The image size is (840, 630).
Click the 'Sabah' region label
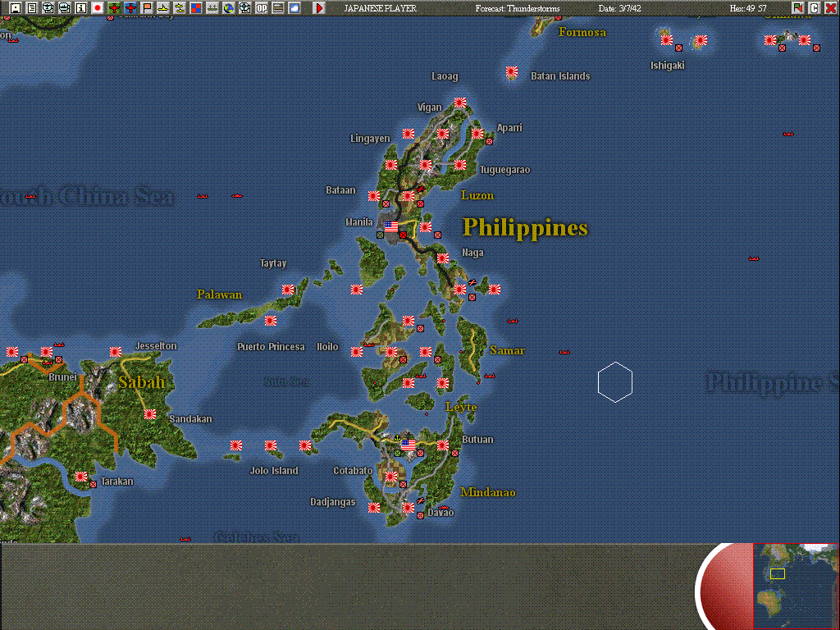142,382
